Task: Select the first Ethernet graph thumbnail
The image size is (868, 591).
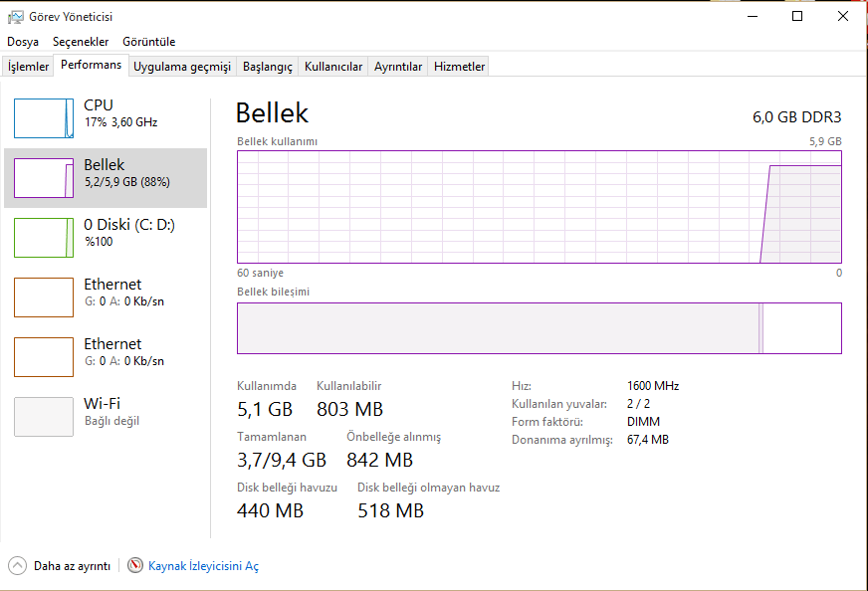Action: 44,297
